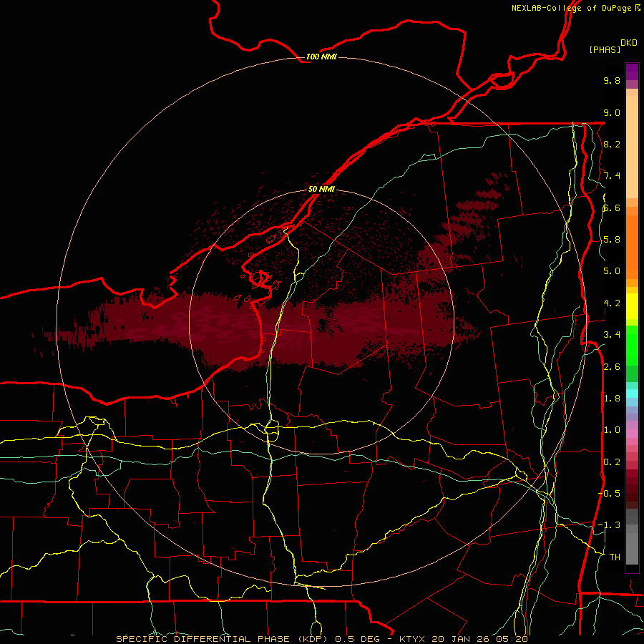Pick the yellow band of the color bar

click(x=632, y=306)
